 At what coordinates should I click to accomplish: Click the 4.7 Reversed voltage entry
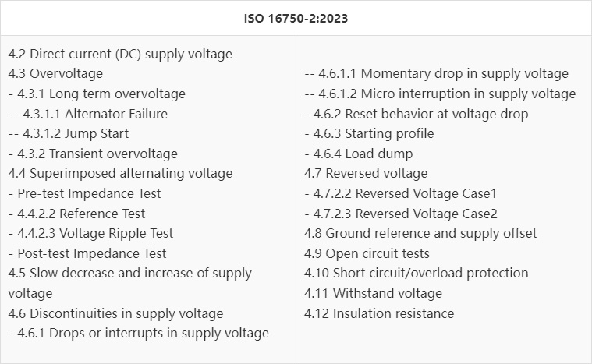click(366, 173)
